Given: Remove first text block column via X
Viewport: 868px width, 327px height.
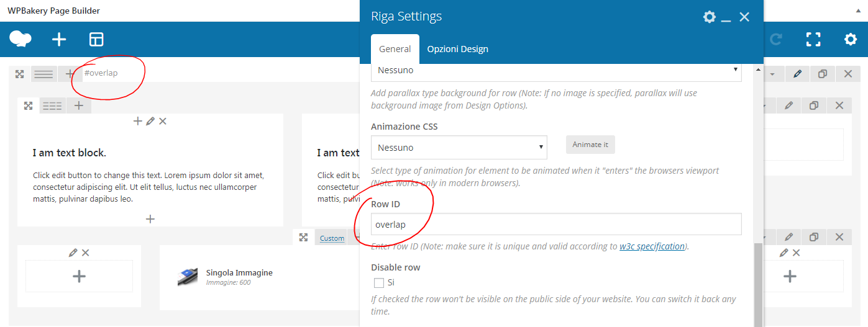Looking at the screenshot, I should 163,121.
